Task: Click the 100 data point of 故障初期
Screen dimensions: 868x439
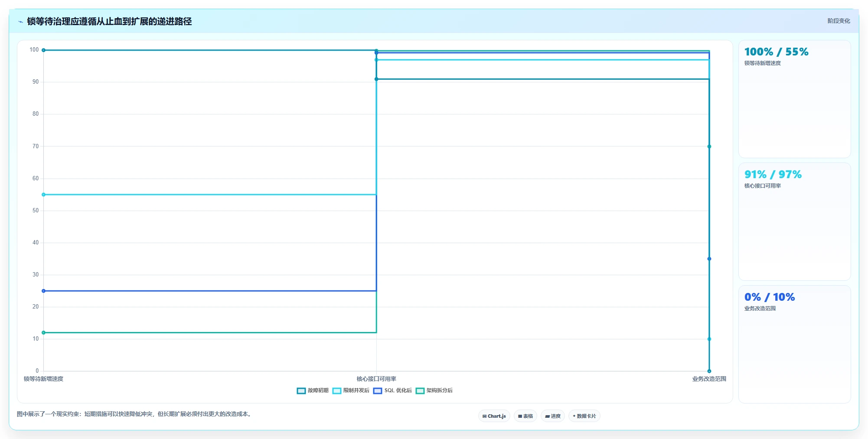Action: click(43, 50)
